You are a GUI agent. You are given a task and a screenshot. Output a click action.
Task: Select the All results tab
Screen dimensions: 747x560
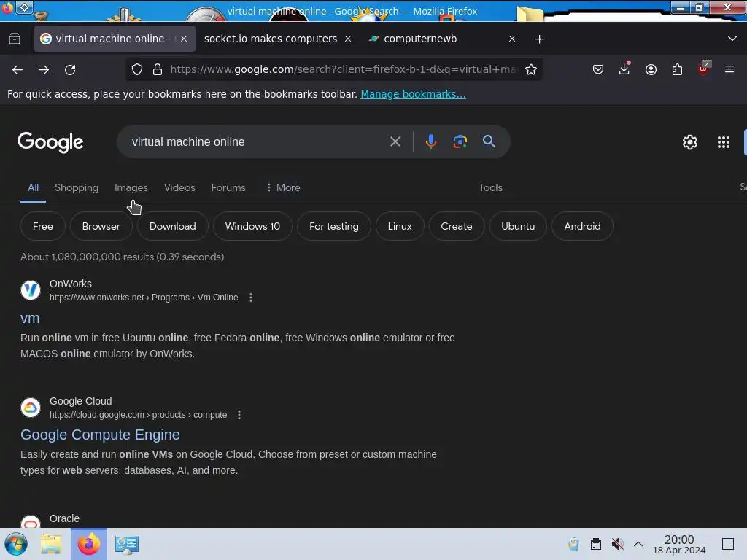tap(33, 187)
